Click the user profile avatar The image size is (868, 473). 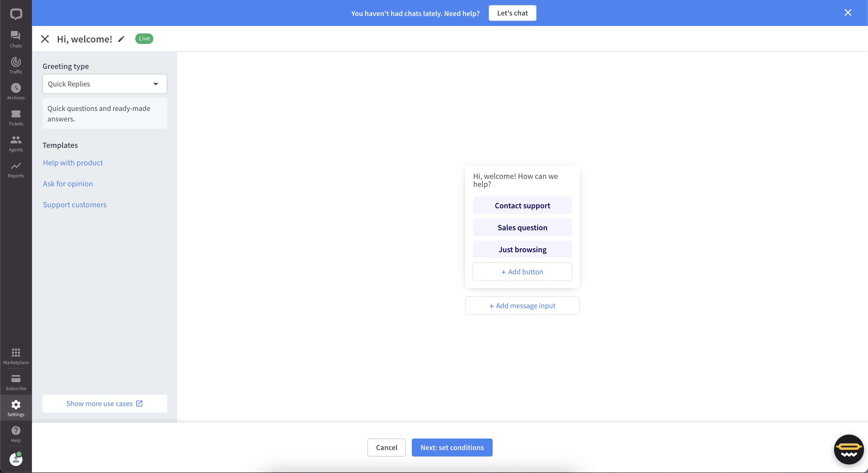(16, 459)
